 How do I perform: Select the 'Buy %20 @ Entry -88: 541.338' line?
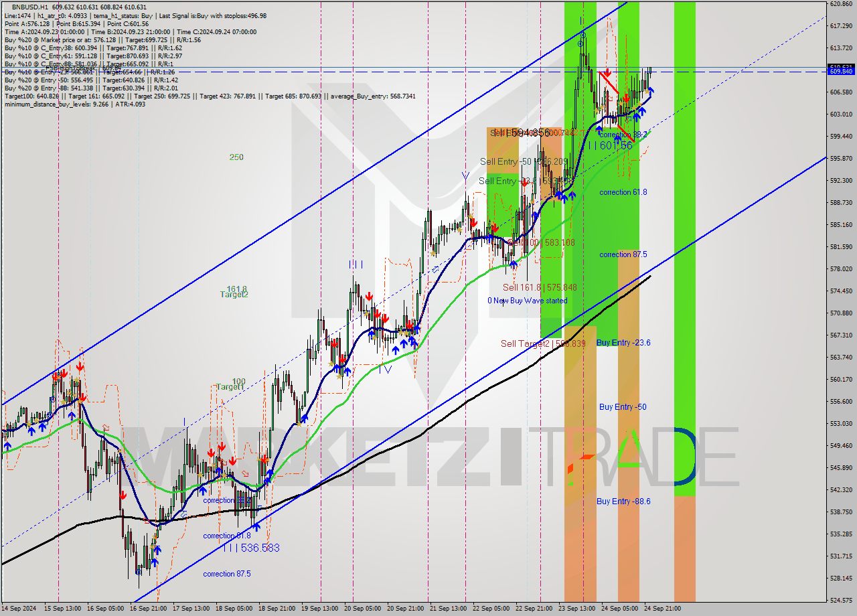click(x=92, y=88)
